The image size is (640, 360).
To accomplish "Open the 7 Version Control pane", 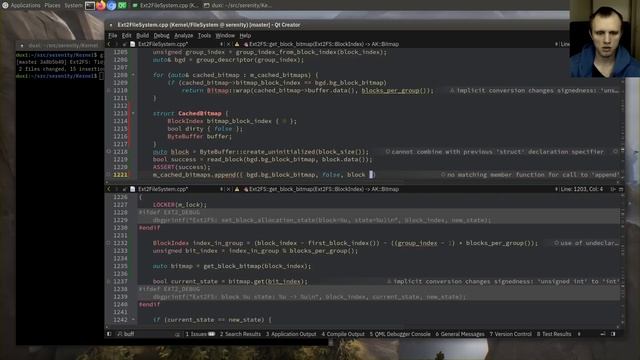I will click(511, 334).
